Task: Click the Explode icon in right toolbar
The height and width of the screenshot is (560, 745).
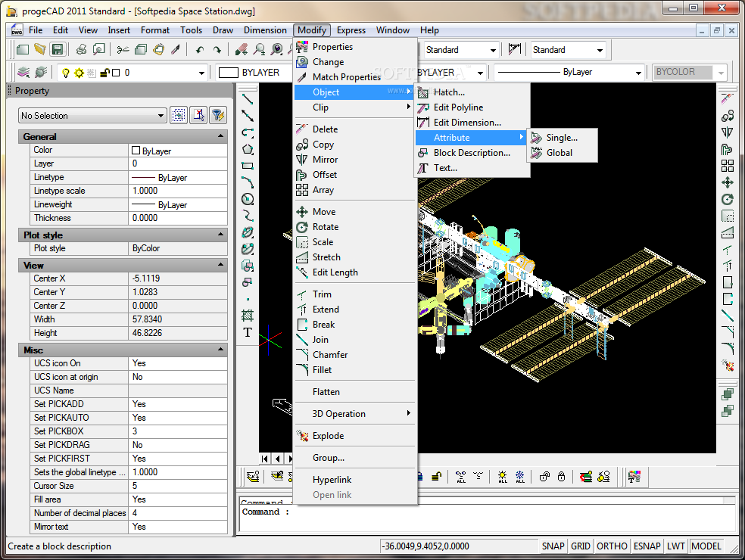Action: (x=728, y=366)
